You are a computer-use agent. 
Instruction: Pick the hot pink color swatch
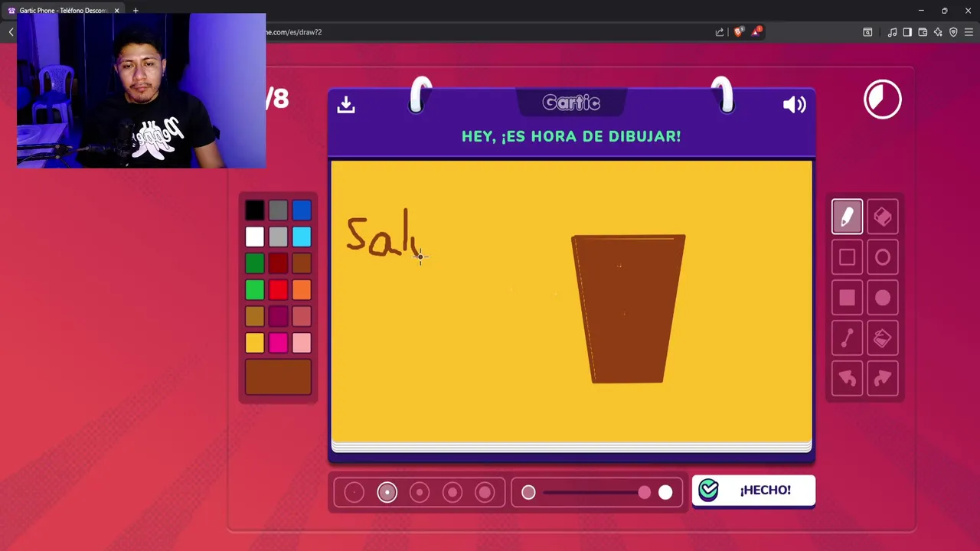click(x=278, y=343)
